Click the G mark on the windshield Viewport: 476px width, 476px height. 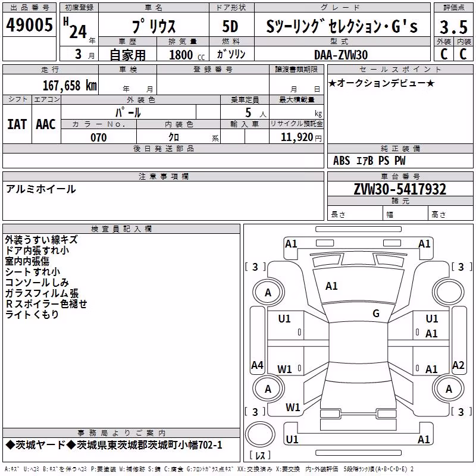pos(376,314)
